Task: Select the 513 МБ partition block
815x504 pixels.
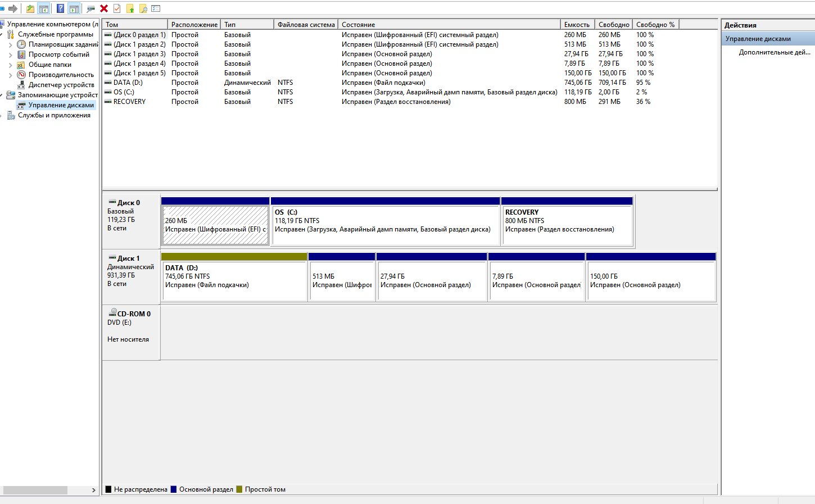Action: pyautogui.click(x=342, y=280)
